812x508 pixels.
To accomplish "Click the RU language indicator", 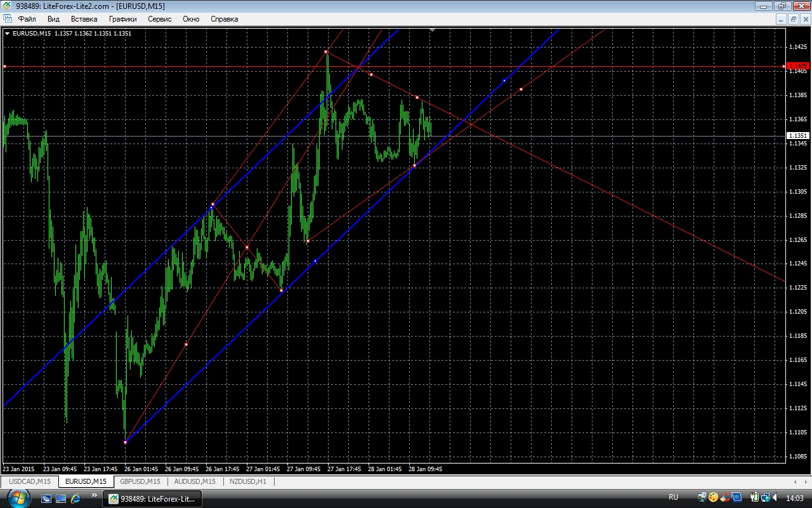I will 673,497.
